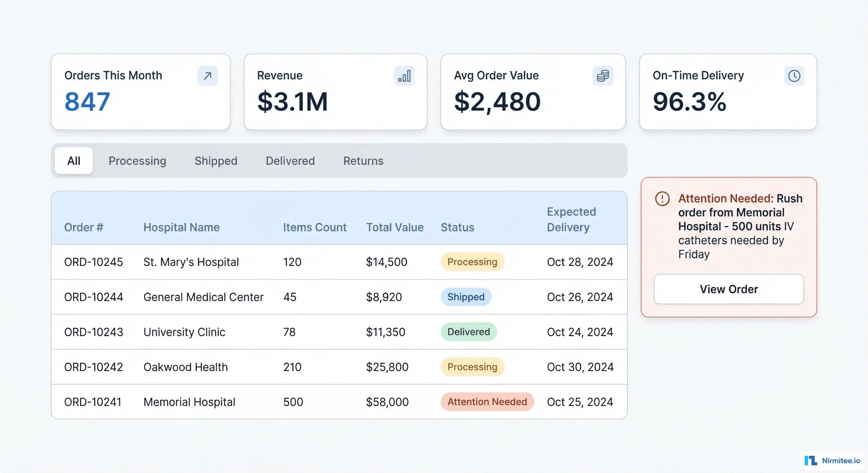
Task: Click the $3.1M revenue value
Action: tap(293, 102)
